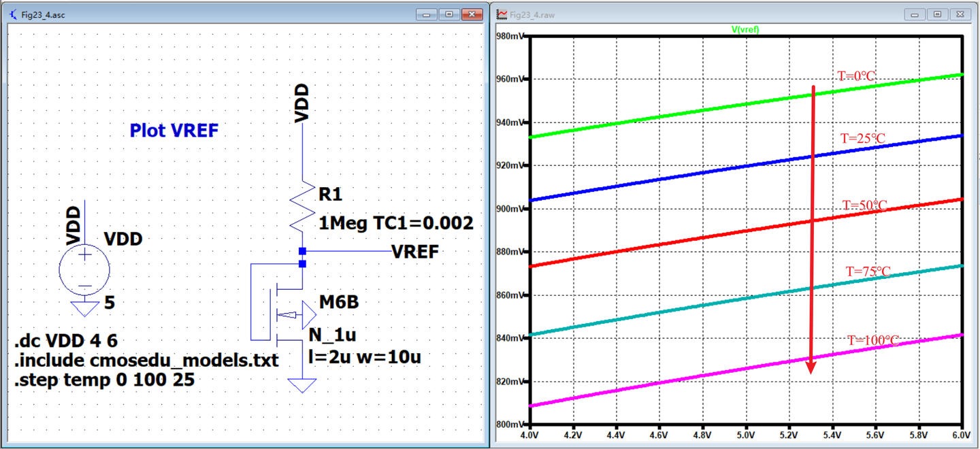Click the LTspice icon on the Fig23_4.asc title bar

click(11, 14)
